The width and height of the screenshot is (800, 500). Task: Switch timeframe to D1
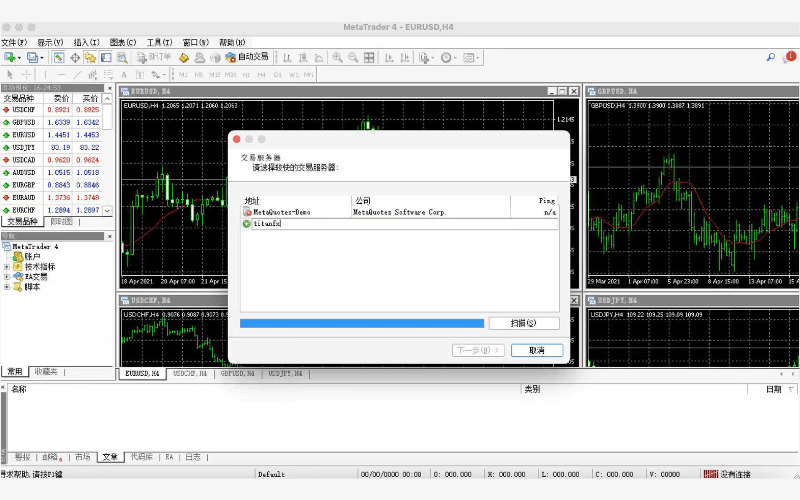pos(278,74)
